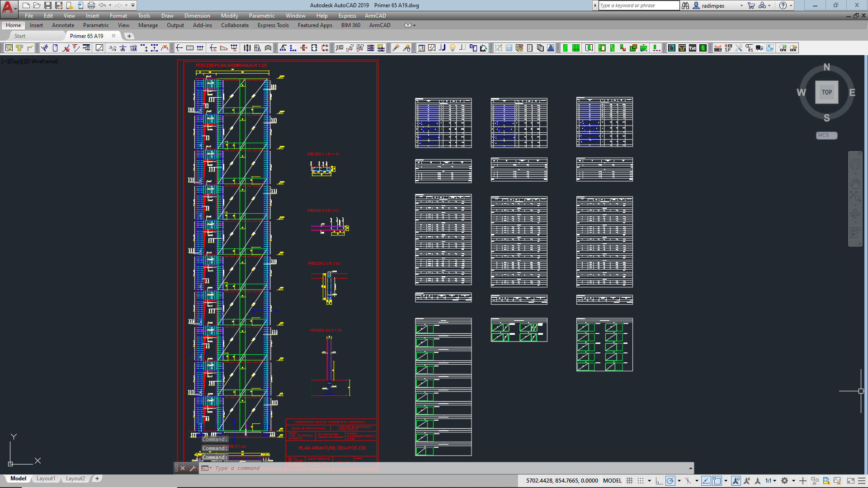Click the Customization hamburger icon in status bar
Screen dimensions: 868x488
click(862, 481)
